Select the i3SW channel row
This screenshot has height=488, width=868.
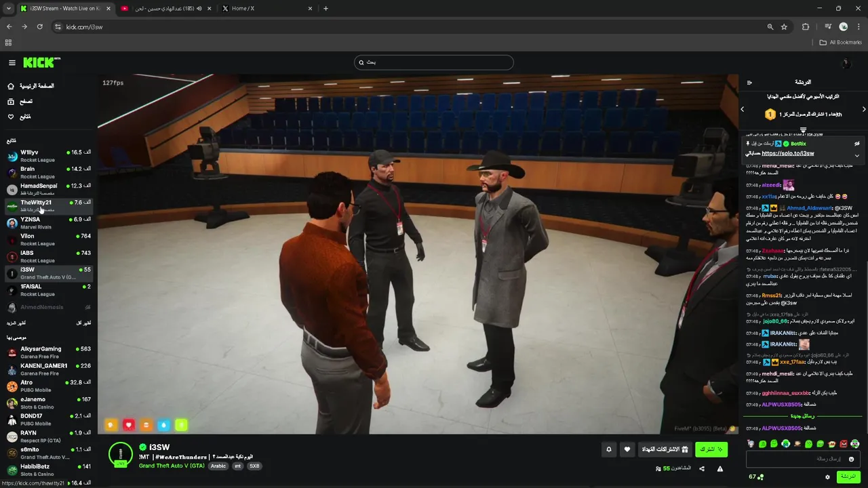[47, 273]
